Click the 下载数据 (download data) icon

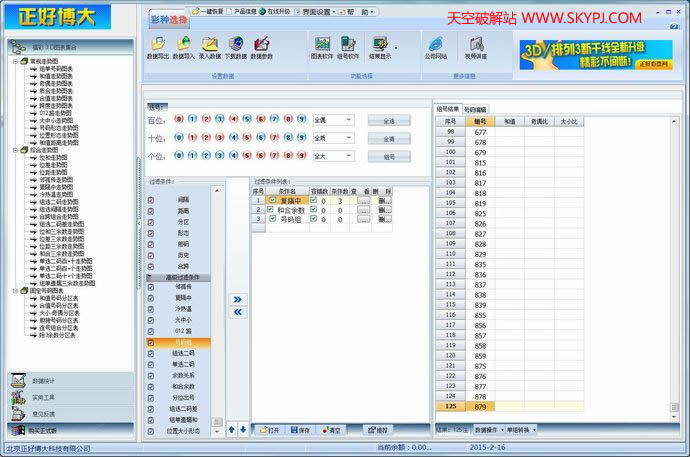point(237,47)
